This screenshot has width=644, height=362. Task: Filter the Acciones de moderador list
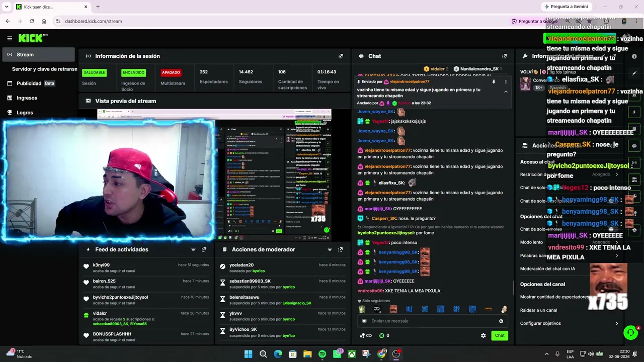[330, 249]
